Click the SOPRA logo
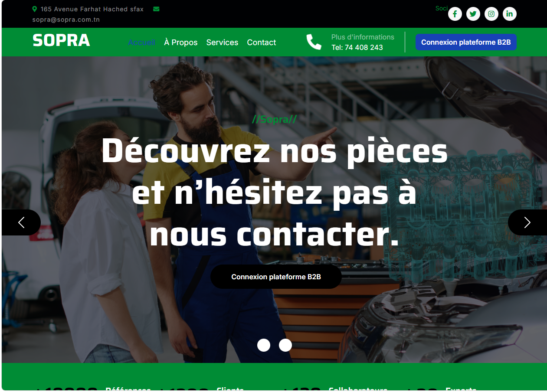Image resolution: width=547 pixels, height=392 pixels. (61, 41)
